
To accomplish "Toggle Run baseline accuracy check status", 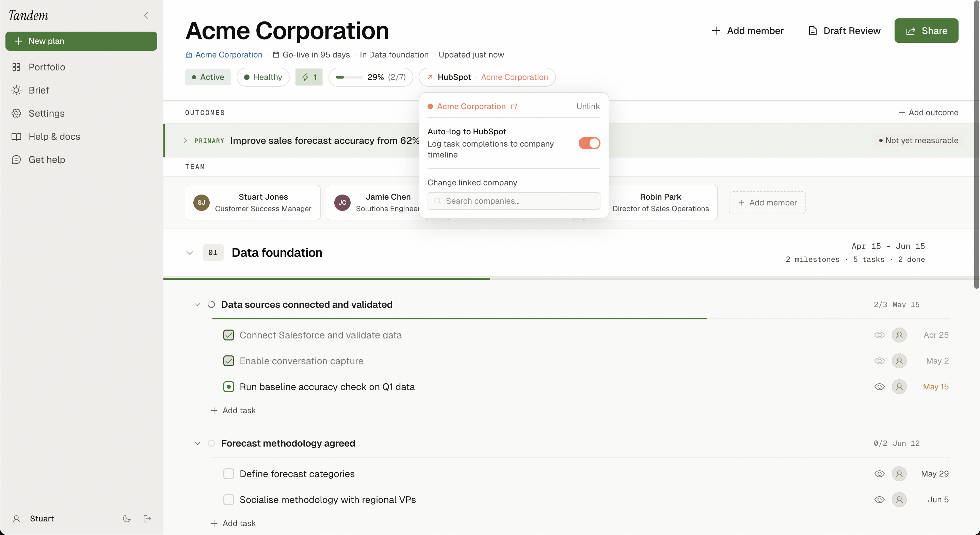I will [228, 387].
